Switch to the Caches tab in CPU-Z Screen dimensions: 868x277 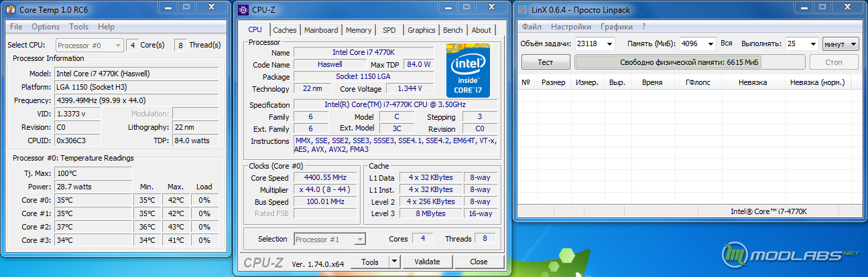(x=285, y=30)
